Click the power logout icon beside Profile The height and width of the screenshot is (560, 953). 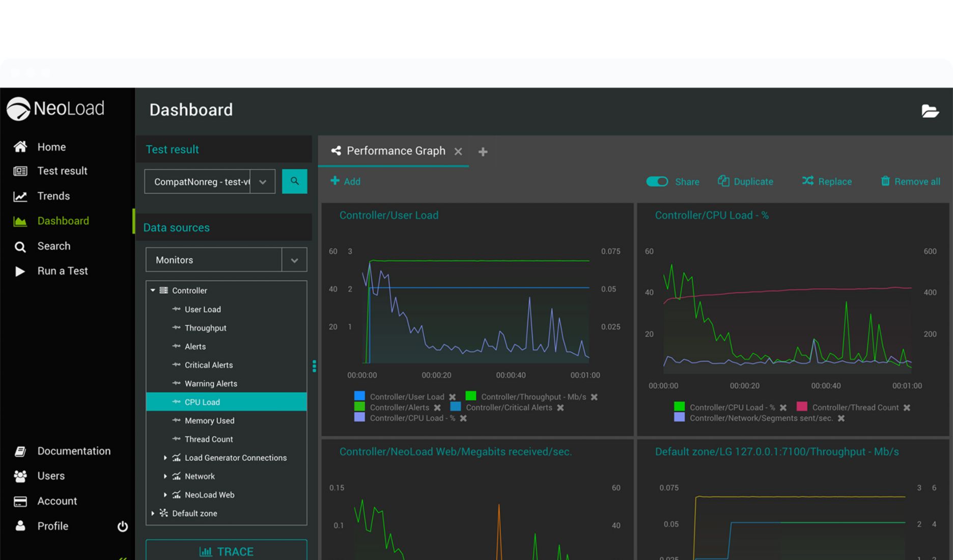[123, 526]
